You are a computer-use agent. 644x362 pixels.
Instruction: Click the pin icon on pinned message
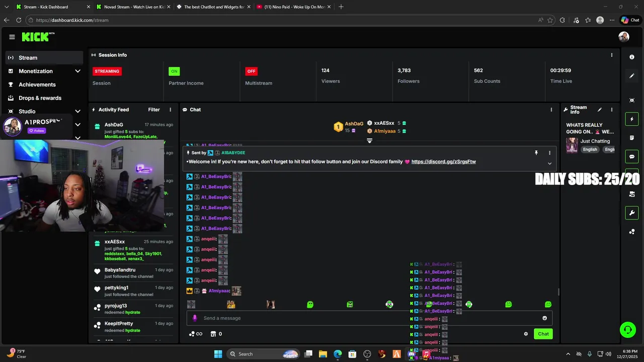pyautogui.click(x=536, y=153)
